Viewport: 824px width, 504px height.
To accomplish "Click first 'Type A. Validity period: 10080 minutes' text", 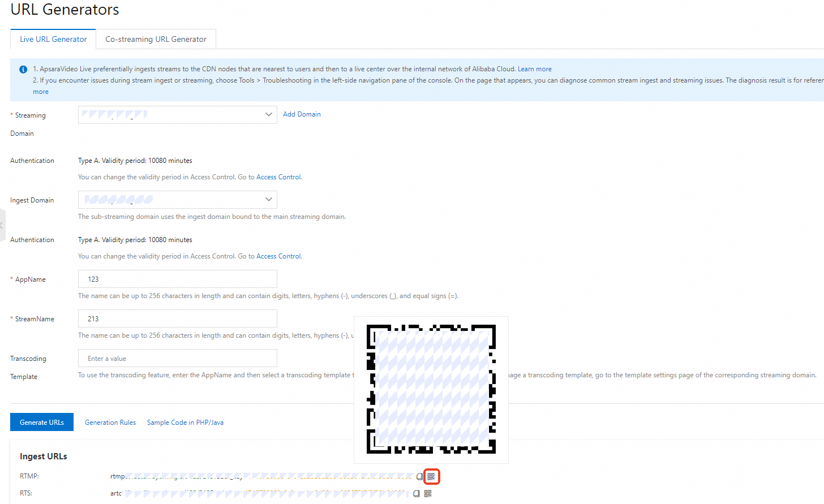I will click(x=135, y=161).
